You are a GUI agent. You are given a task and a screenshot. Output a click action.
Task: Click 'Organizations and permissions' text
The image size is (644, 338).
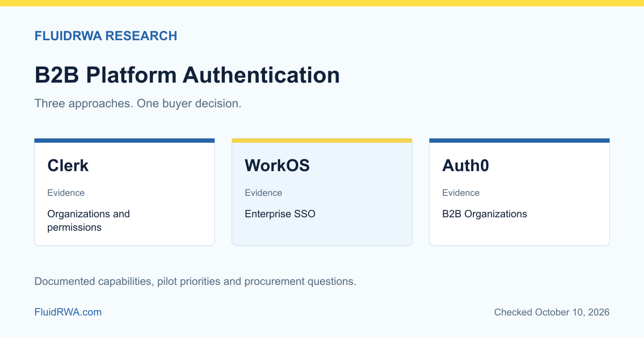(x=89, y=221)
